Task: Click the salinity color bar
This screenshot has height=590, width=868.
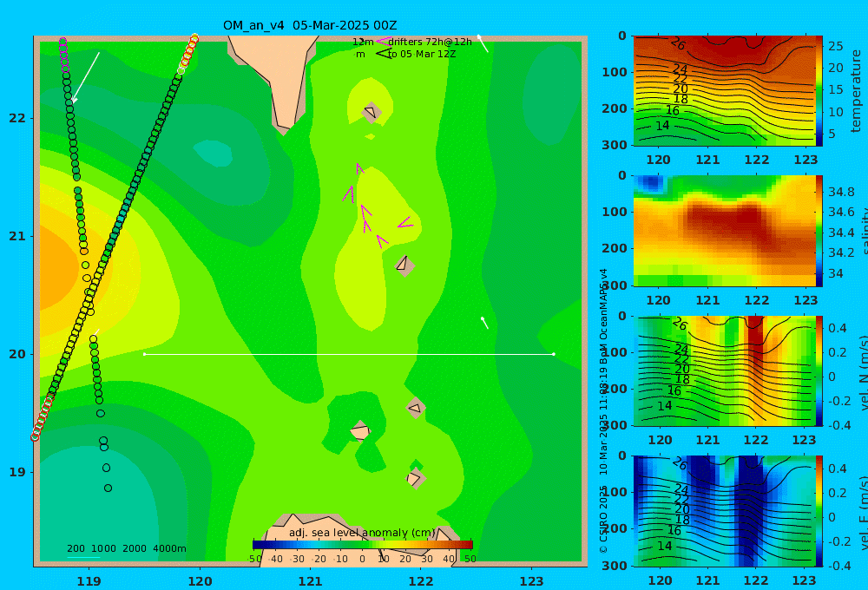Action: coord(819,231)
